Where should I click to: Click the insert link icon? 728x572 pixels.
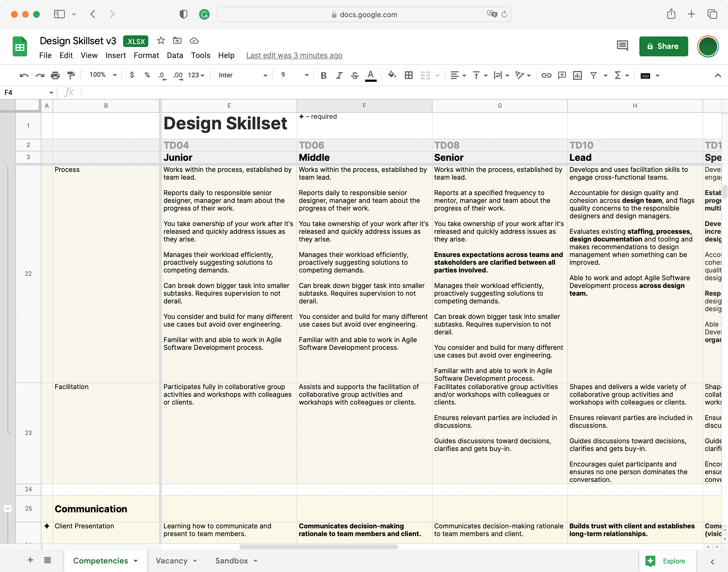point(546,75)
